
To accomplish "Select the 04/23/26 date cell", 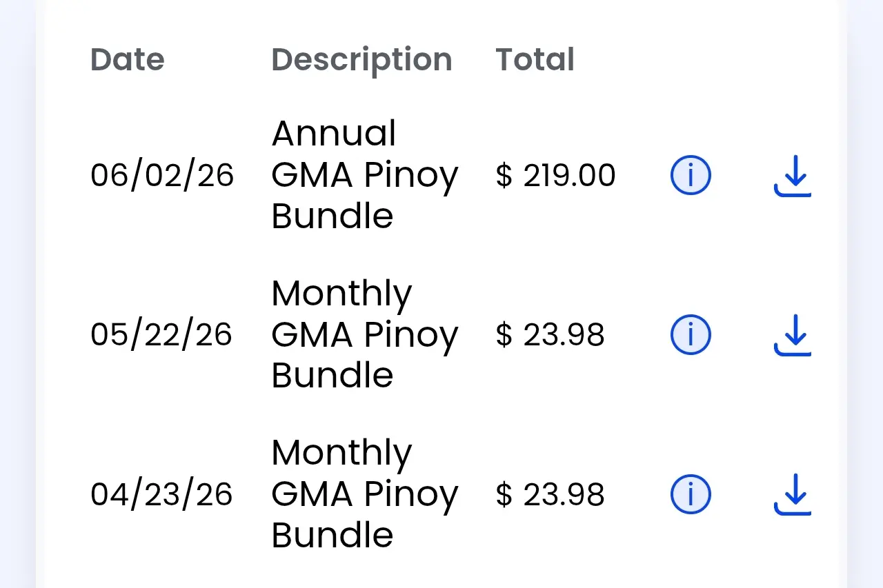I will (x=161, y=494).
